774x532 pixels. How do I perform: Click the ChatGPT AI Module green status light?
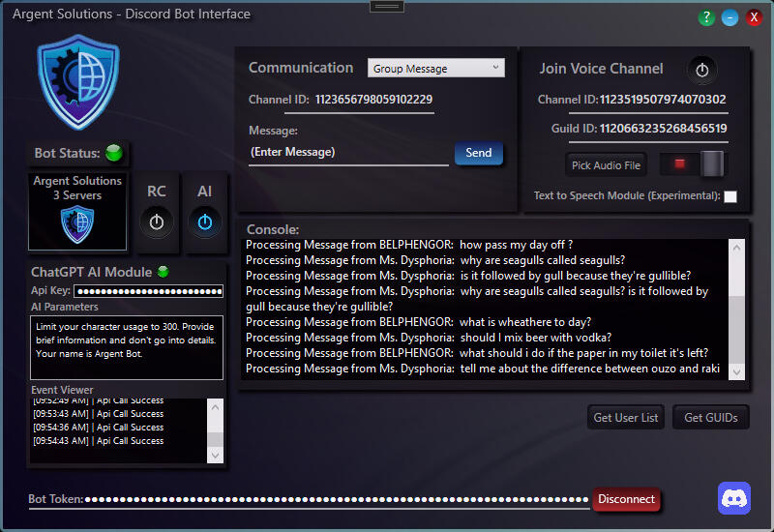coord(163,272)
